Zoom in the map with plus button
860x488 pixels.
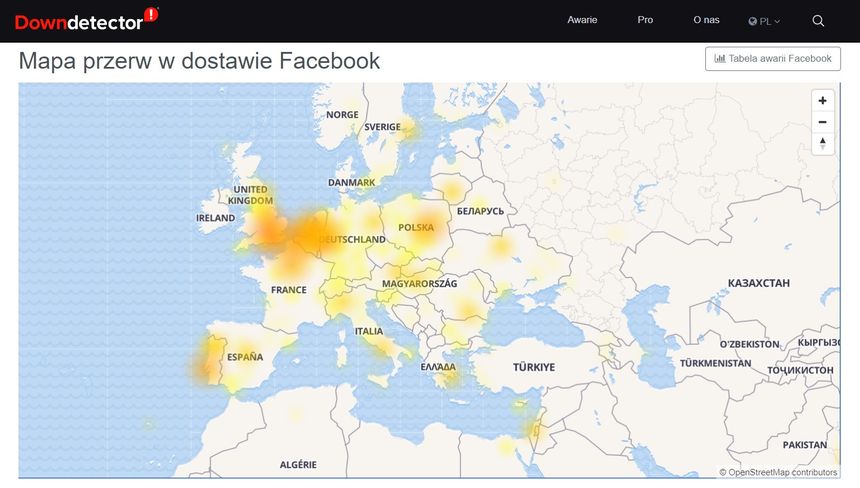(x=822, y=100)
